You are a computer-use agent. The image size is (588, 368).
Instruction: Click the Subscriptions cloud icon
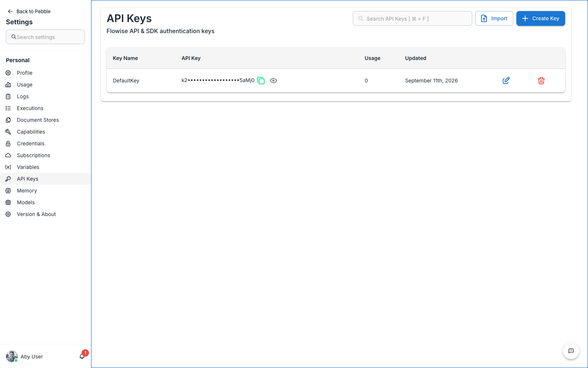(8, 155)
